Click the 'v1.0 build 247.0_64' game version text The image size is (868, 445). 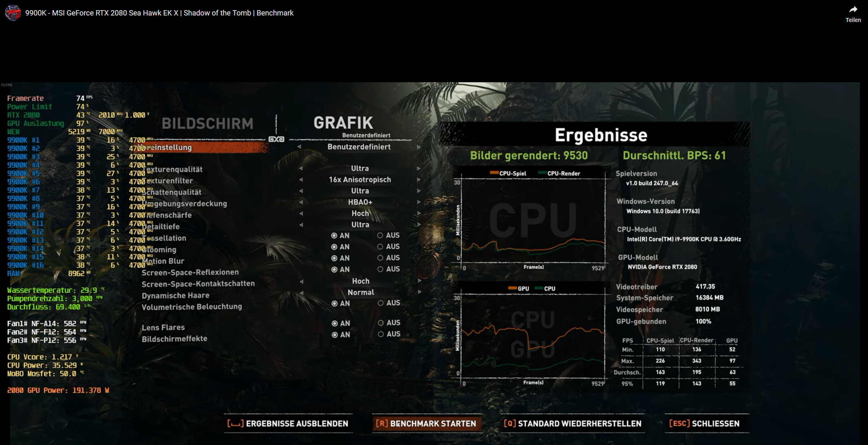coord(652,183)
